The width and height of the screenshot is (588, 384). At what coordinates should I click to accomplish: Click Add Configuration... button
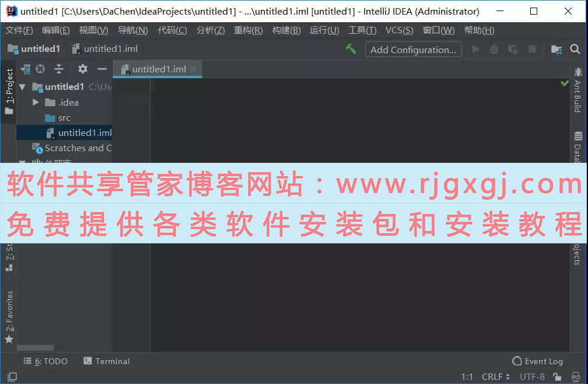[x=413, y=50]
